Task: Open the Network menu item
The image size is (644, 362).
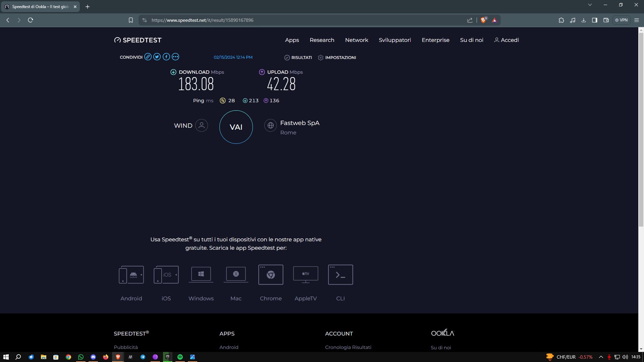Action: click(x=357, y=40)
